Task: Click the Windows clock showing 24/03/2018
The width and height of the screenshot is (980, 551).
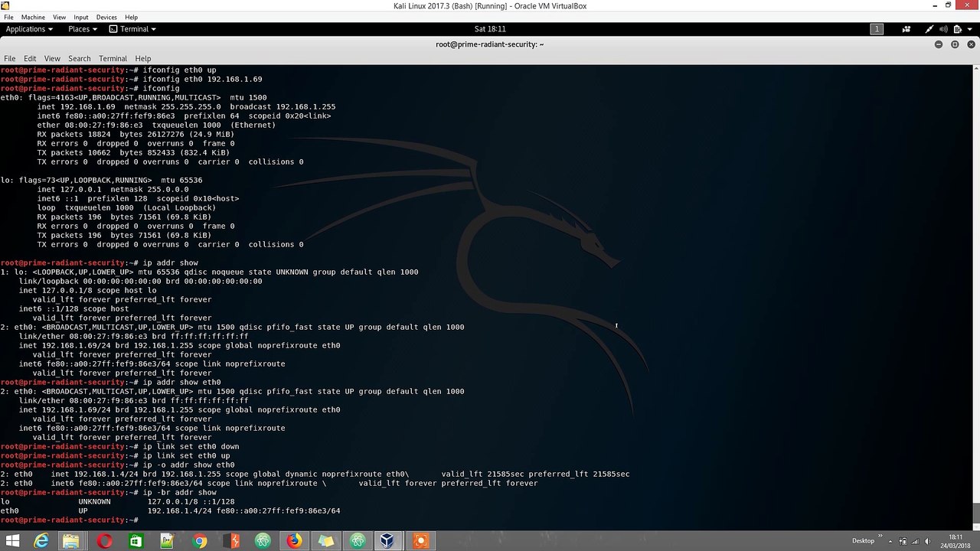Action: pos(955,541)
